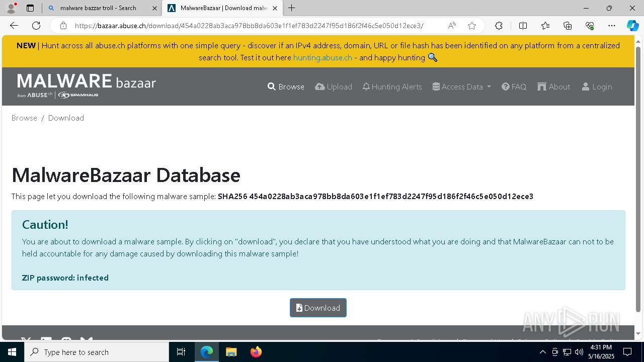Click the bazaar.abuse.ch address bar
This screenshot has height=362, width=644.
tap(249, 26)
